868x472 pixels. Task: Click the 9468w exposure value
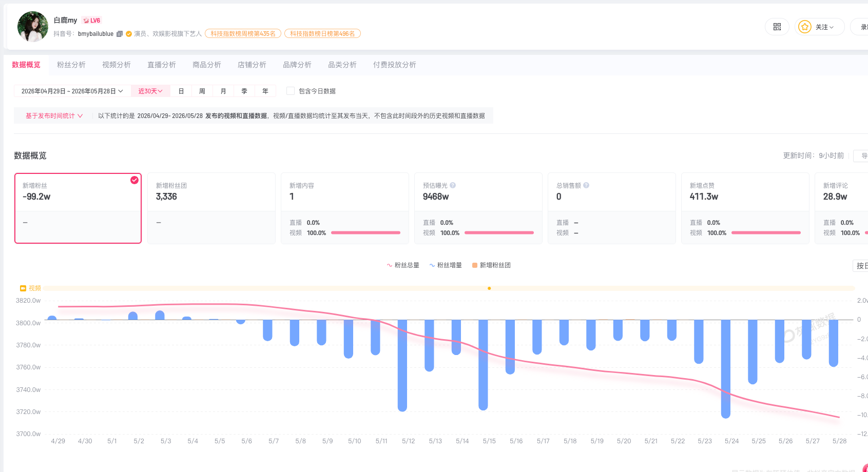coord(436,196)
